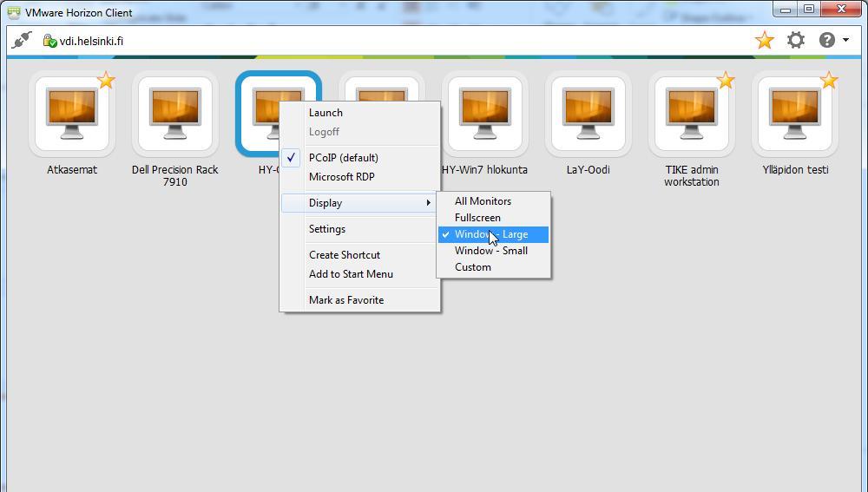Click the vdi.helsinki.fi server address
The image size is (868, 492).
[x=91, y=42]
